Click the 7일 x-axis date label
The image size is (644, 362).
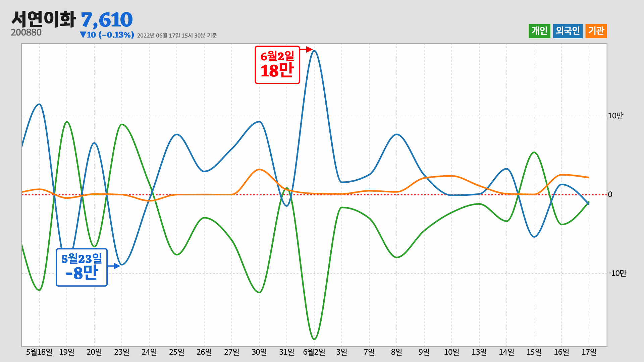pyautogui.click(x=369, y=352)
